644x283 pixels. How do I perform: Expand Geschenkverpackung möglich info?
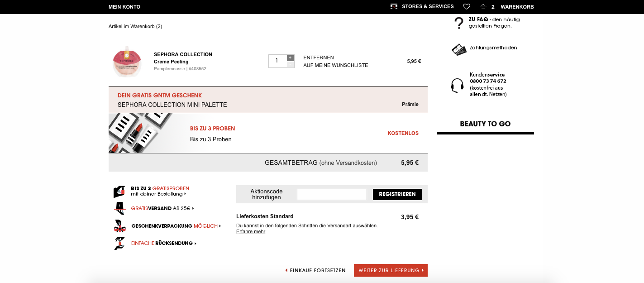point(176,226)
